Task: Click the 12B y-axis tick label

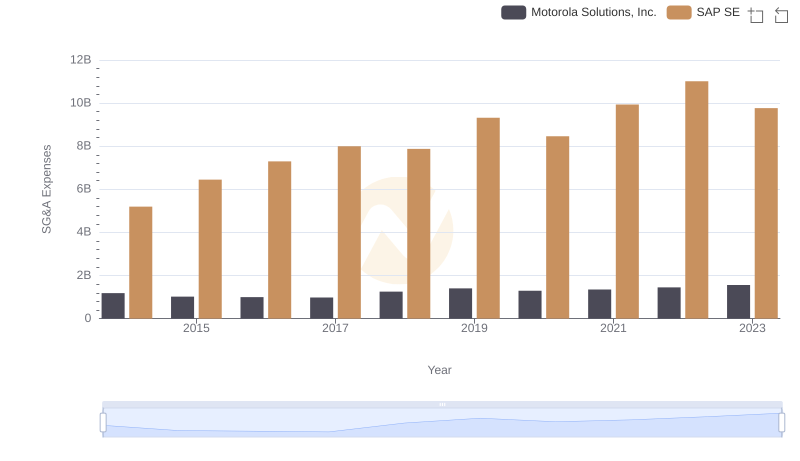Action: 80,60
